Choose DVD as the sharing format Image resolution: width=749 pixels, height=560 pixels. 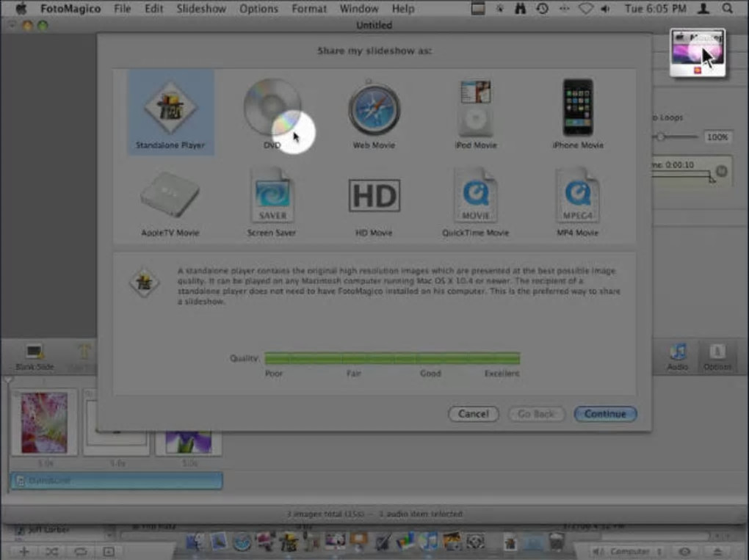coord(272,114)
